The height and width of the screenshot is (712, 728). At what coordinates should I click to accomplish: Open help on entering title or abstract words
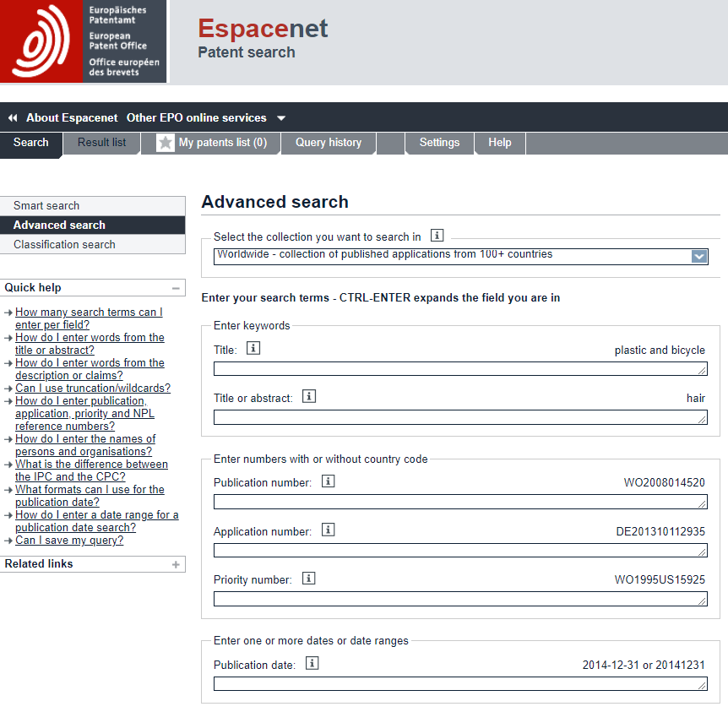coord(90,344)
